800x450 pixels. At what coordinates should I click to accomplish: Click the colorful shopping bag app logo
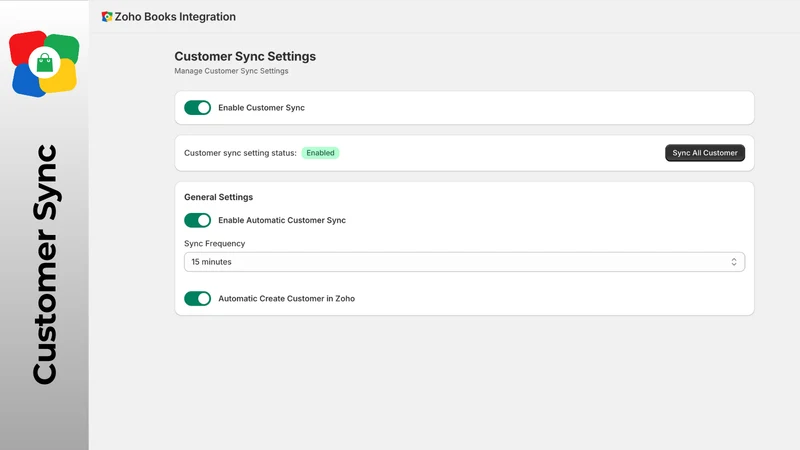click(x=44, y=64)
